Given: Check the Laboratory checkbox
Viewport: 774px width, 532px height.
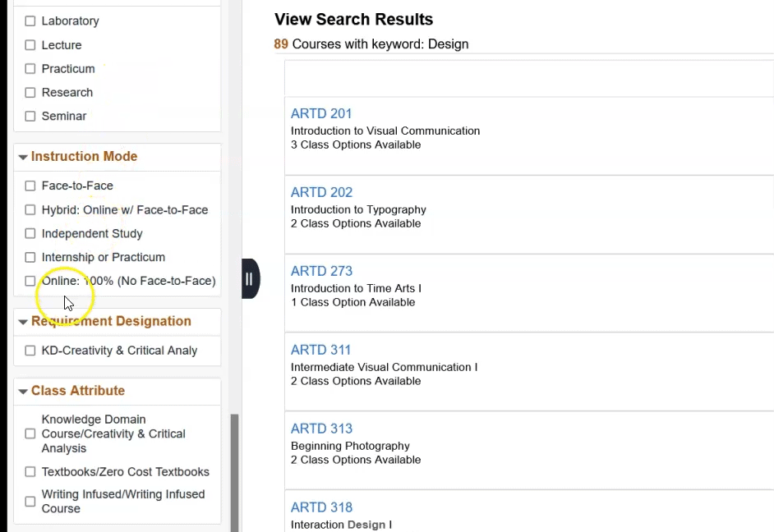Looking at the screenshot, I should 30,21.
